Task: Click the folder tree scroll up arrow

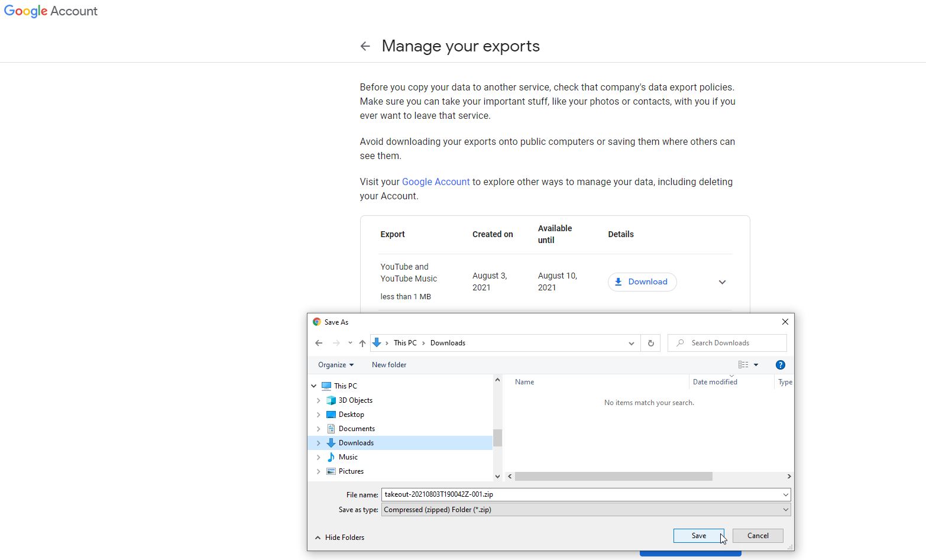Action: (x=497, y=380)
